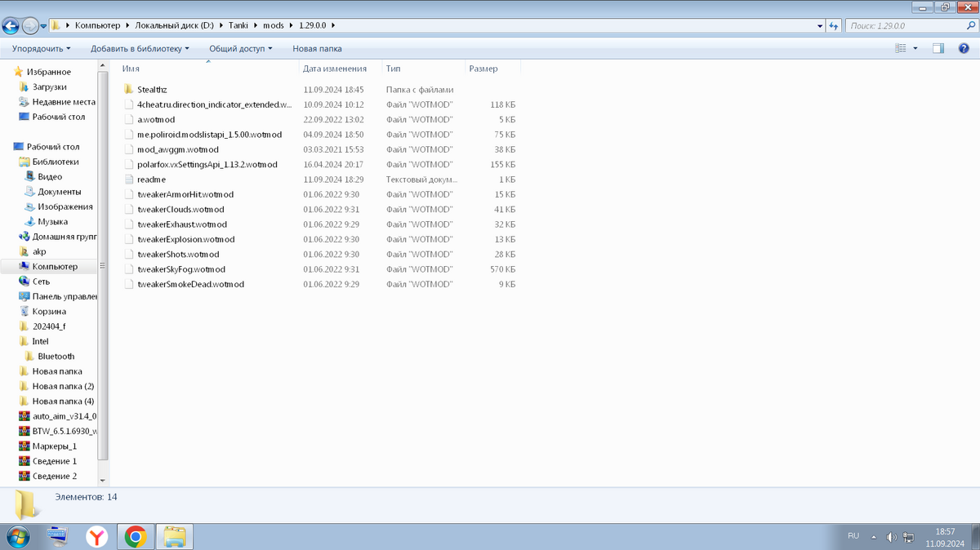Select Загрузки in the navigation pane
The image size is (980, 550).
click(x=49, y=86)
